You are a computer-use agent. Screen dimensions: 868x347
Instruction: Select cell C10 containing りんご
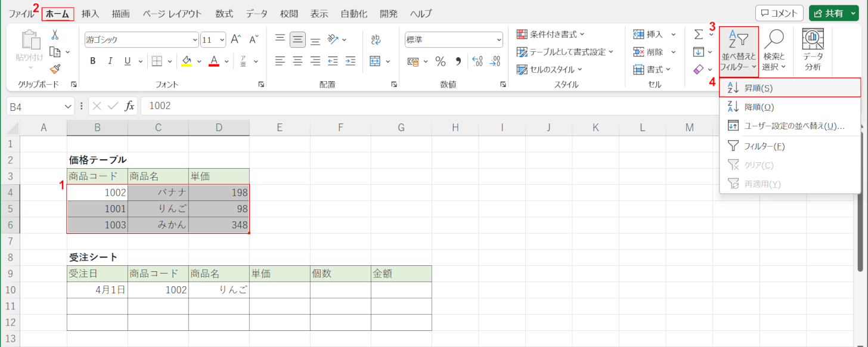point(219,290)
